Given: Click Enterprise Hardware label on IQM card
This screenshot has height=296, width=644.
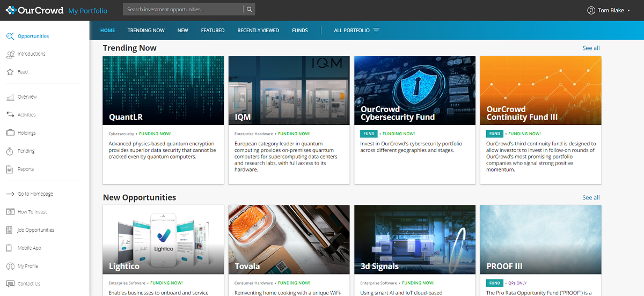Looking at the screenshot, I should [253, 134].
